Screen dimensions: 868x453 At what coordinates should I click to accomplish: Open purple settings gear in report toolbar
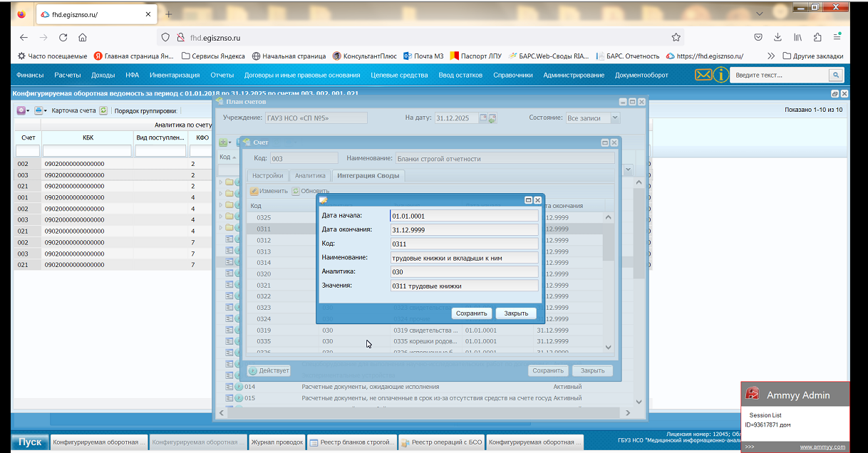coord(21,110)
